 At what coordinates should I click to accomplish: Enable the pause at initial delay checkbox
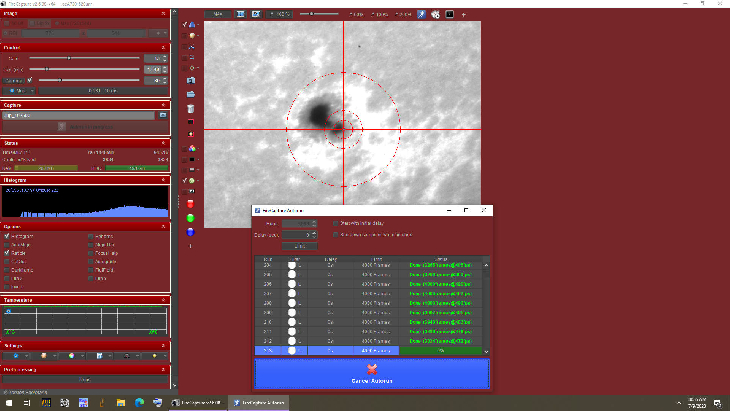[335, 223]
